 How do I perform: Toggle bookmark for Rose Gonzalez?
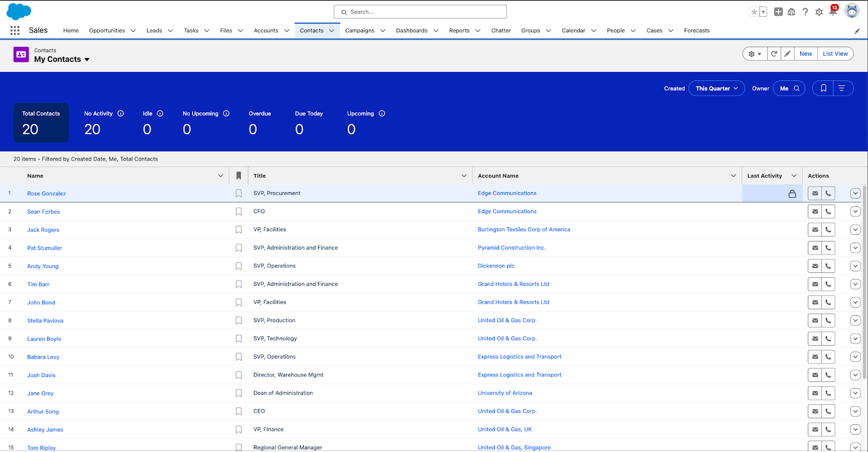(x=239, y=193)
